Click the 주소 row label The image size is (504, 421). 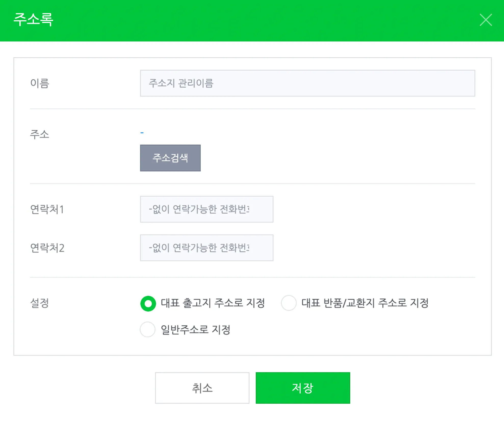pyautogui.click(x=40, y=134)
